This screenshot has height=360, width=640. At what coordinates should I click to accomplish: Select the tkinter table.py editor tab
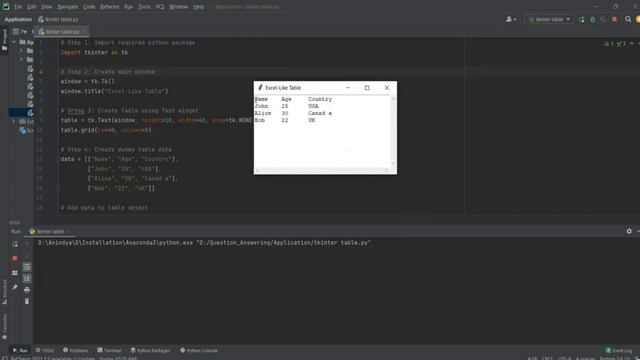62,31
